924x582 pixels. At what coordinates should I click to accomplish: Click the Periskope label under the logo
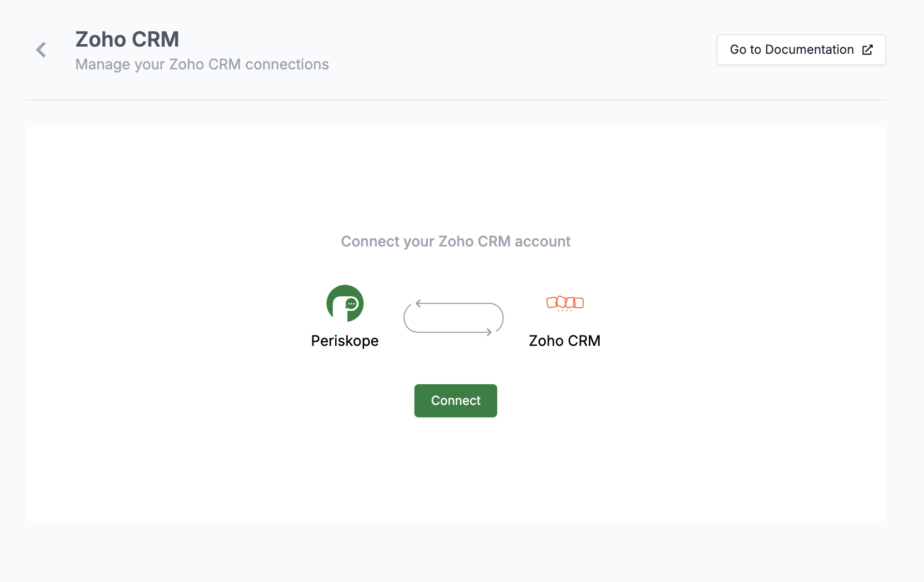tap(345, 341)
